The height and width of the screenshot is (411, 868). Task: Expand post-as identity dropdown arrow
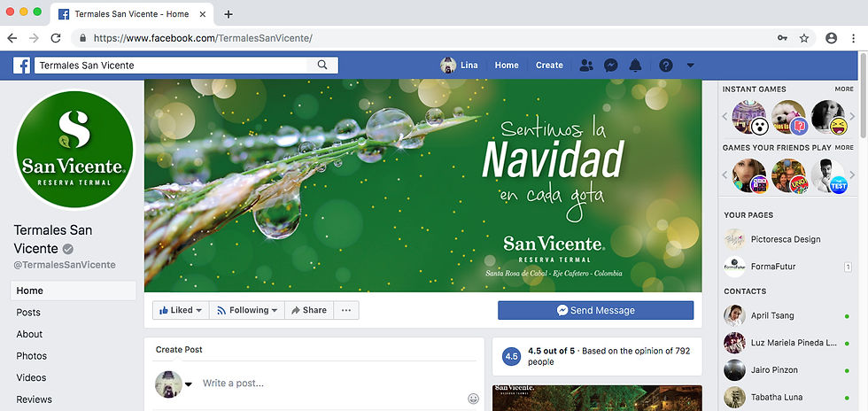(x=188, y=384)
